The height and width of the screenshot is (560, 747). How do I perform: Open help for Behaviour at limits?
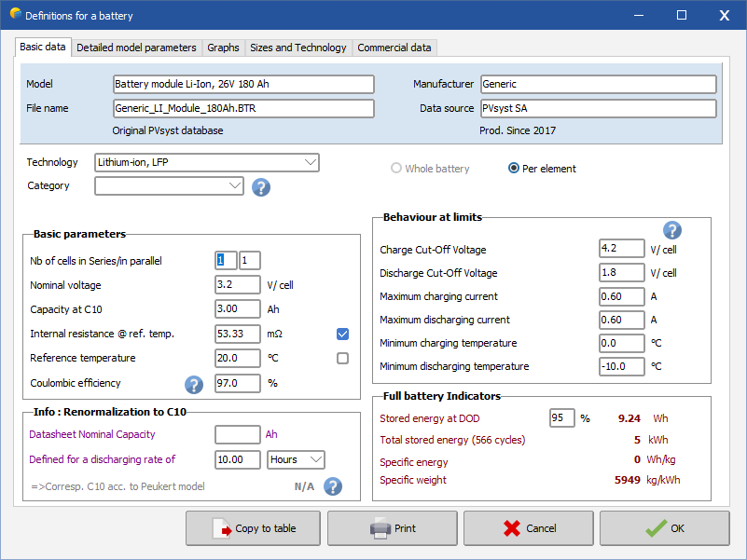[672, 230]
